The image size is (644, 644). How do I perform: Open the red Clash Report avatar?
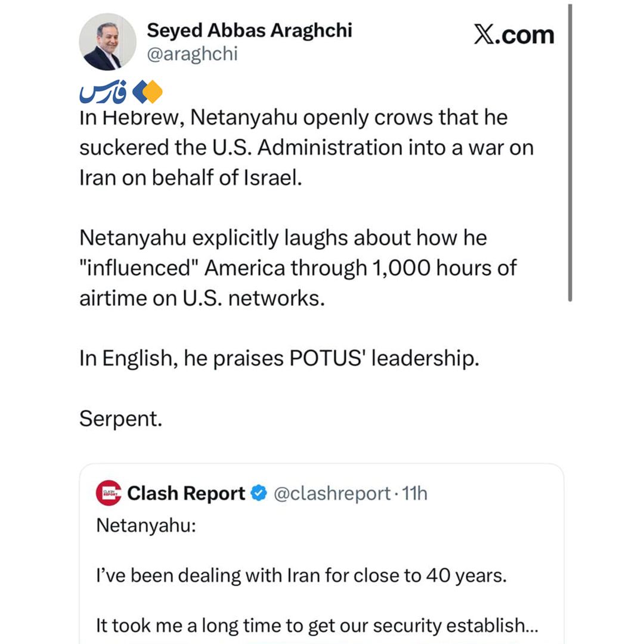[x=109, y=493]
